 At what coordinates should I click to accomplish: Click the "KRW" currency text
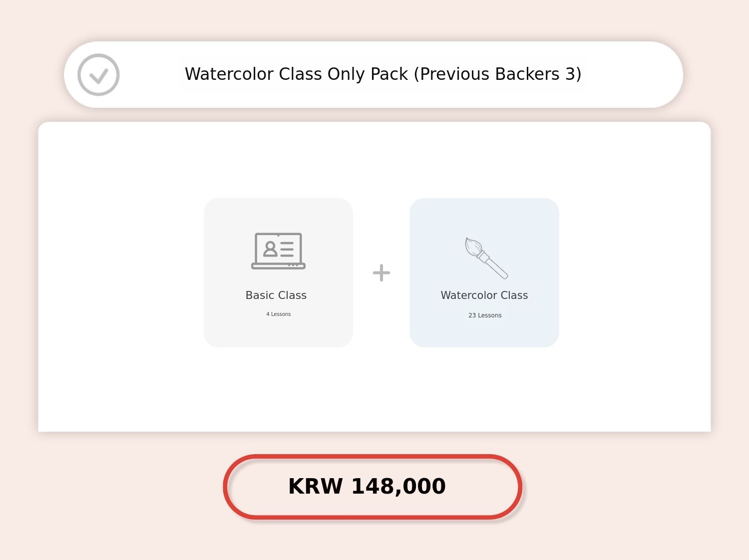315,487
